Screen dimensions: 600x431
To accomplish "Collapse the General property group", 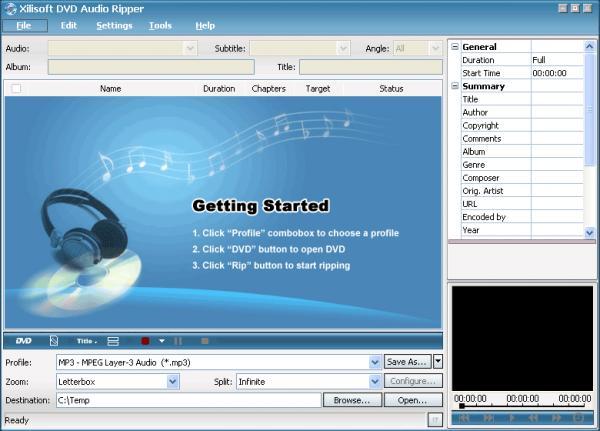I will tap(455, 47).
